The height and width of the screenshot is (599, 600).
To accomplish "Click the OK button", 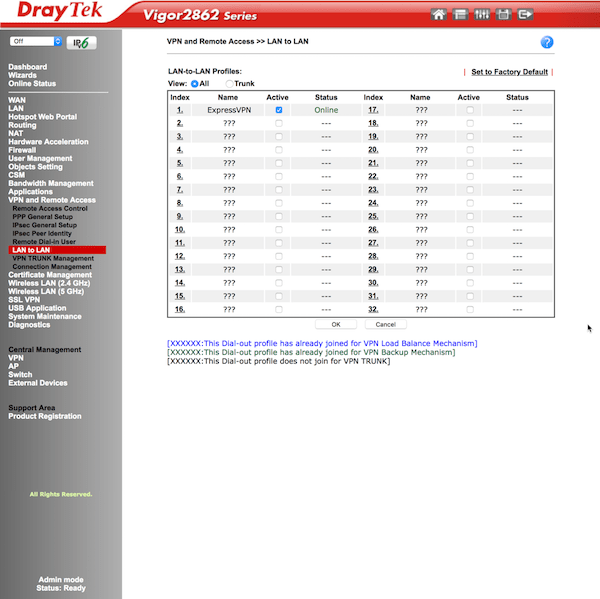I will click(336, 324).
